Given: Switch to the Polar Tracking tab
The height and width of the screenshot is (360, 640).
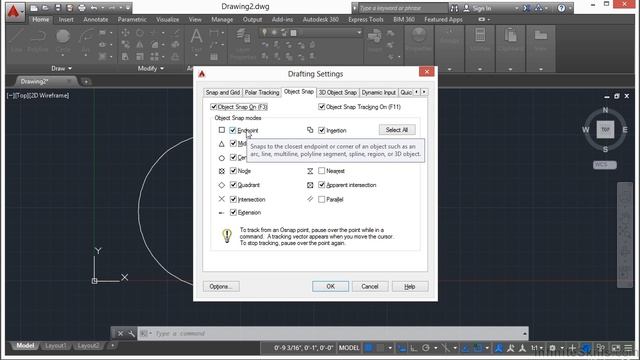Looking at the screenshot, I should [x=262, y=93].
